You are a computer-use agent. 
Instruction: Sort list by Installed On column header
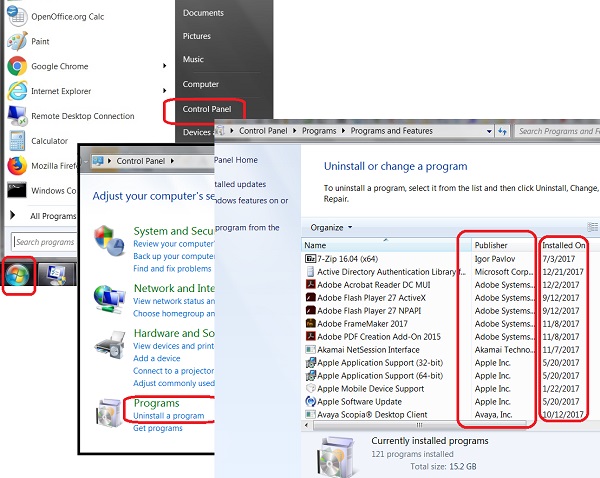(x=563, y=245)
